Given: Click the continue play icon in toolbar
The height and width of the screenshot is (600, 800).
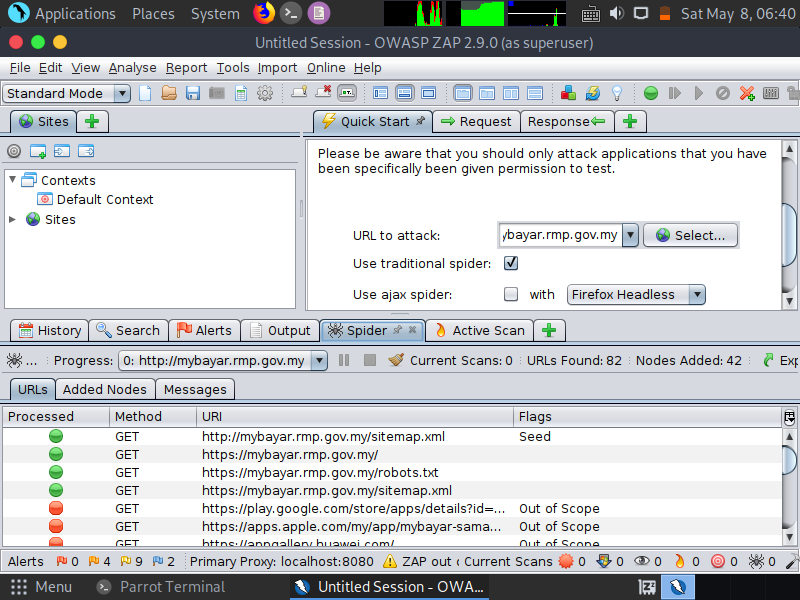Looking at the screenshot, I should 698,93.
